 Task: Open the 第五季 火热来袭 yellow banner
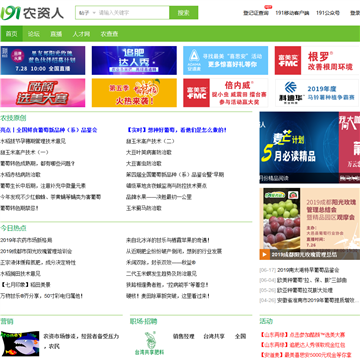[x=134, y=93]
